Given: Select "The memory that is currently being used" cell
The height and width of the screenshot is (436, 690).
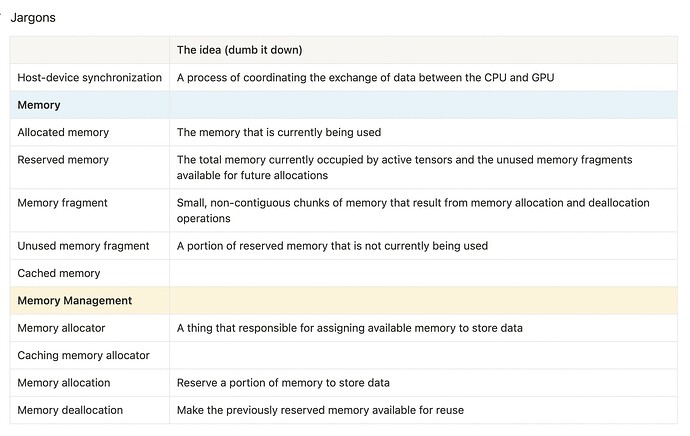Looking at the screenshot, I should tap(279, 132).
